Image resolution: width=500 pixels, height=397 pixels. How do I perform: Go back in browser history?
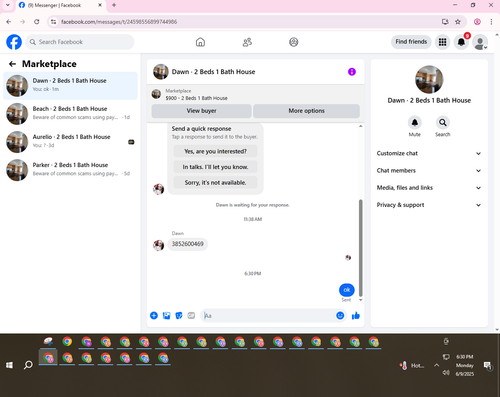click(x=9, y=22)
